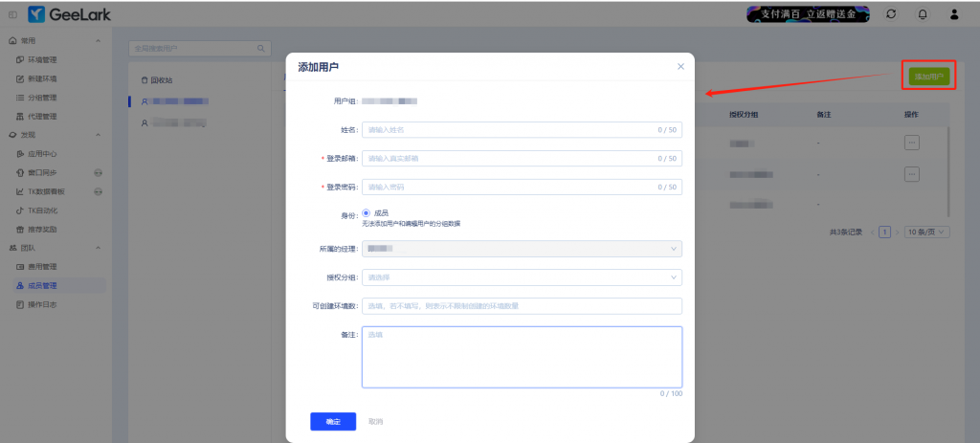Click the refresh icon in the top bar
The width and height of the screenshot is (980, 443).
(891, 14)
